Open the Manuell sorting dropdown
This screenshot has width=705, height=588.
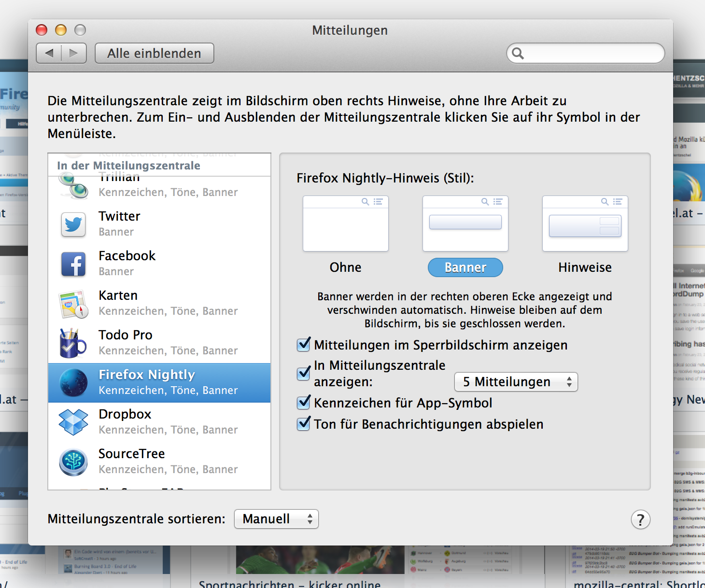(x=276, y=519)
